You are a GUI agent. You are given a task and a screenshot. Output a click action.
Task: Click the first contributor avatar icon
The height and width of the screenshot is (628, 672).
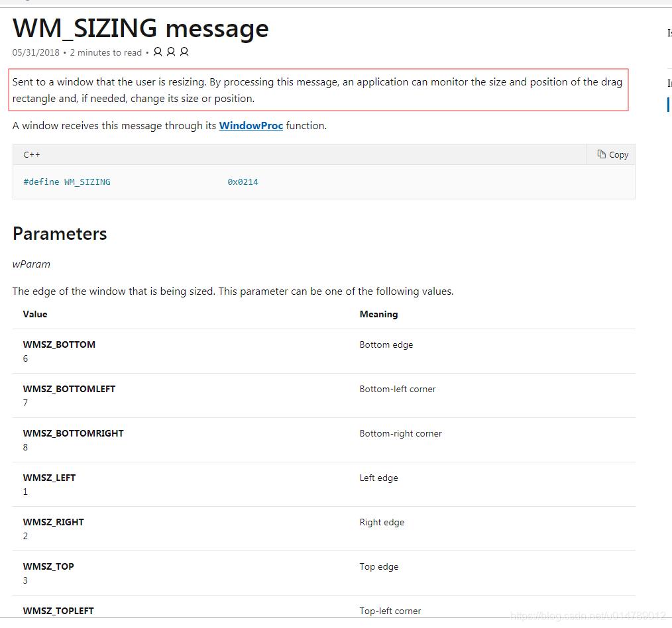[157, 51]
